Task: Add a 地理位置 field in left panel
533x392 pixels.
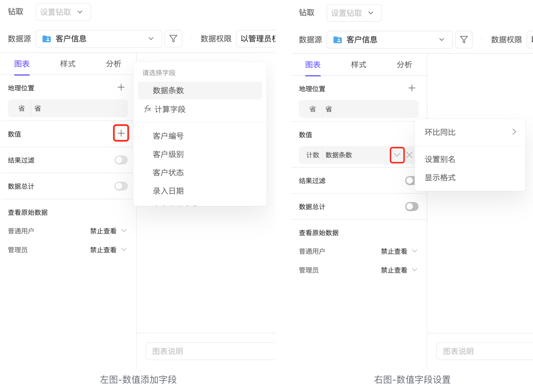Action: (x=121, y=87)
